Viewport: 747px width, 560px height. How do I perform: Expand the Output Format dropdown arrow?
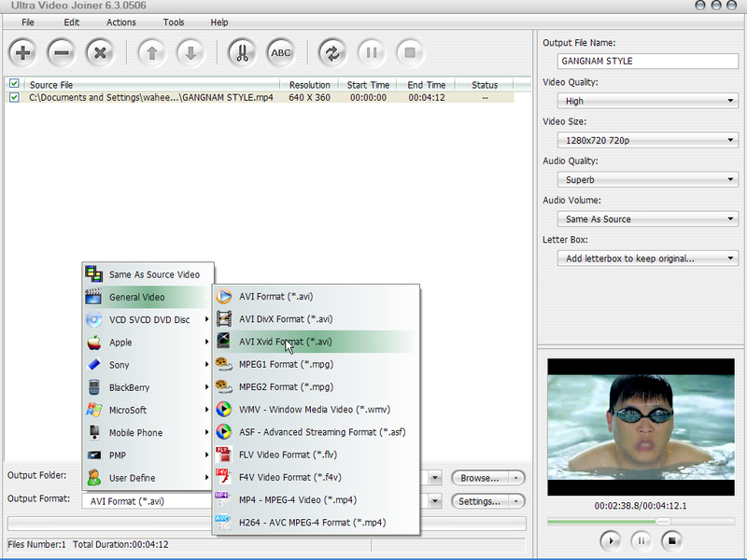435,501
